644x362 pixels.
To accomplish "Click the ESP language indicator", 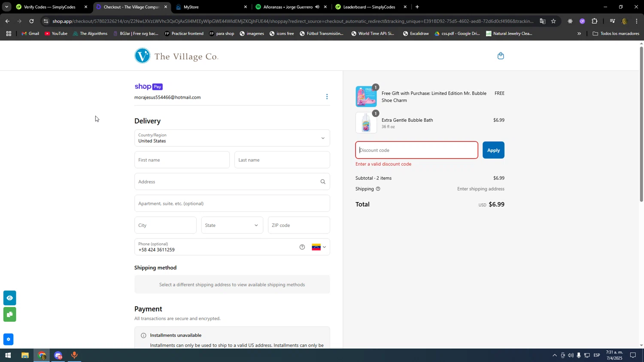I will [x=597, y=355].
